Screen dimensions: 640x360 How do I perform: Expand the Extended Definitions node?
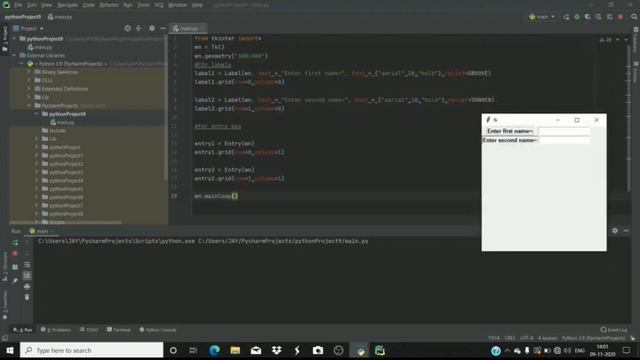[x=29, y=89]
